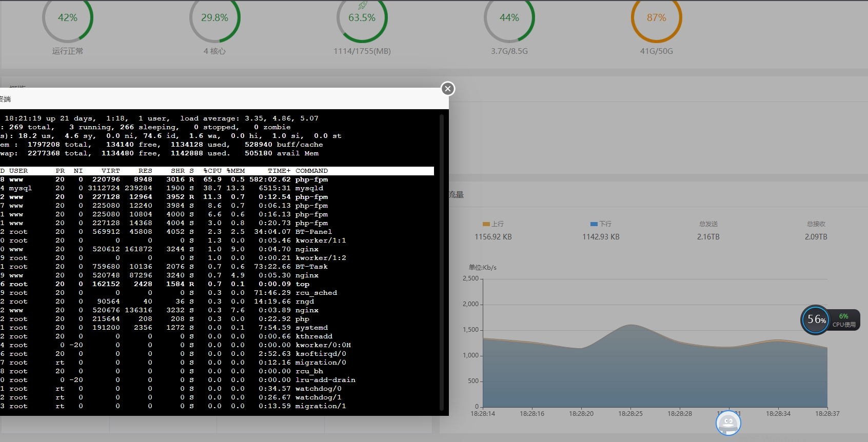The height and width of the screenshot is (442, 868).
Task: Click the 56% floating circle widget
Action: (816, 320)
